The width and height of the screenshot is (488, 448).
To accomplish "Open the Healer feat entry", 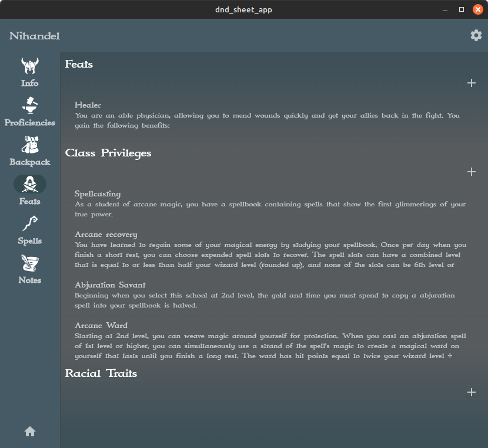I will 88,105.
